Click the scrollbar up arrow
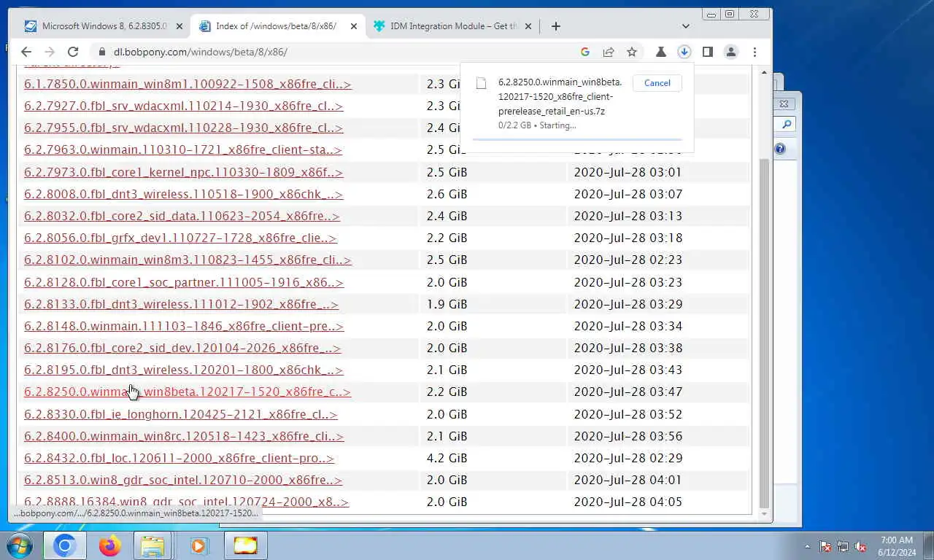Image resolution: width=934 pixels, height=560 pixels. (764, 71)
